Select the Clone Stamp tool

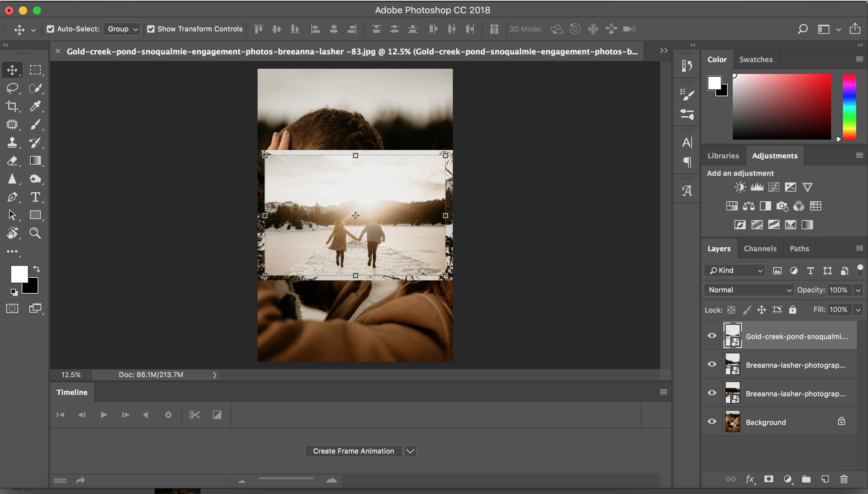[x=12, y=143]
